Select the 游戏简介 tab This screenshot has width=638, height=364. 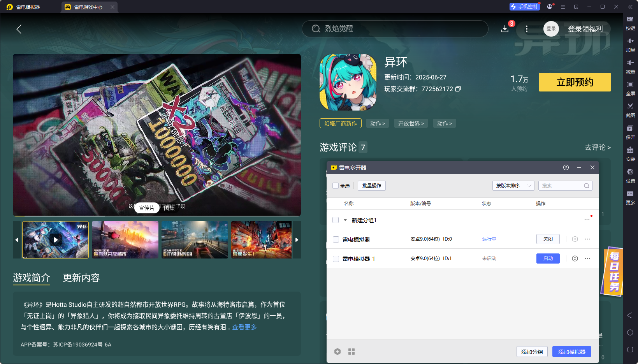pos(32,278)
